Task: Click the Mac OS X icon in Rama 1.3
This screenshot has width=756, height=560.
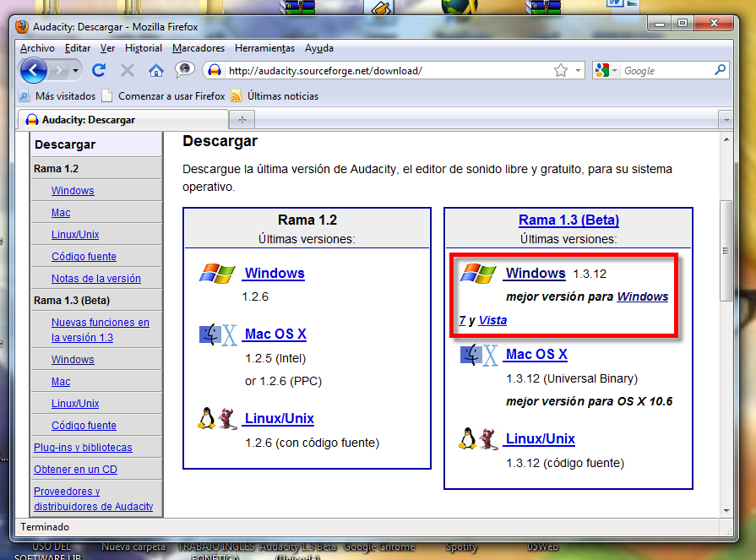Action: click(479, 355)
